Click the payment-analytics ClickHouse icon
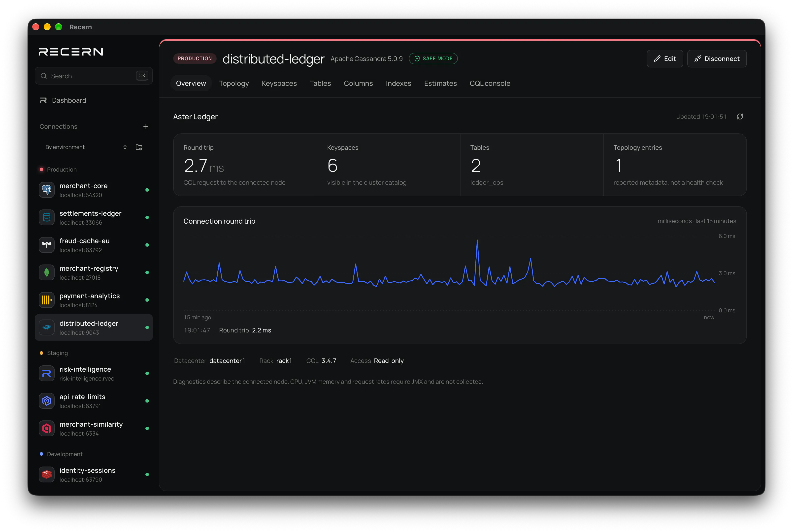The width and height of the screenshot is (793, 532). (47, 300)
